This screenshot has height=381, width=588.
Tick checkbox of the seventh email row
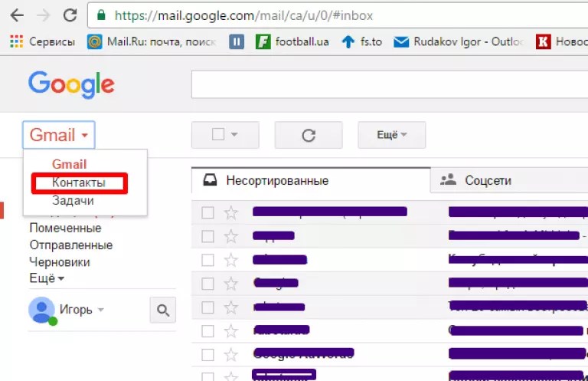(x=207, y=355)
